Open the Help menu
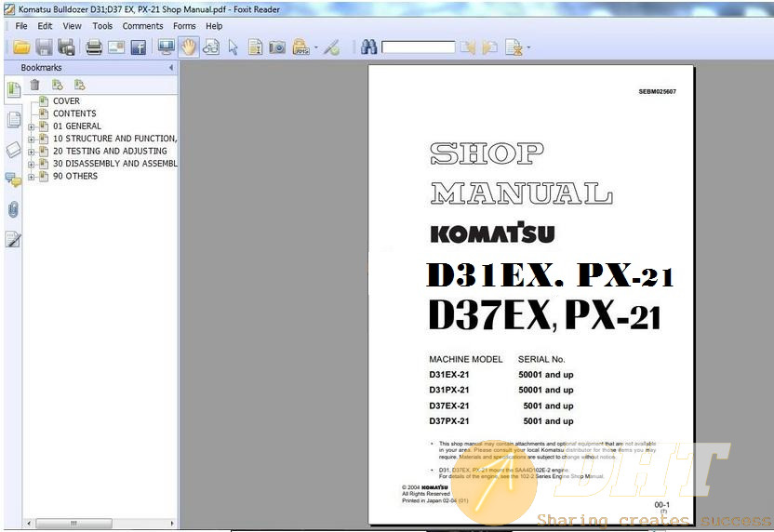 click(214, 26)
